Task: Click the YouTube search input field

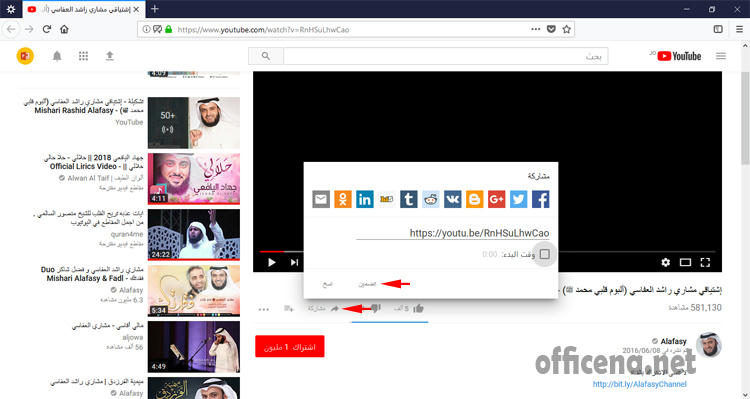Action: 445,56
